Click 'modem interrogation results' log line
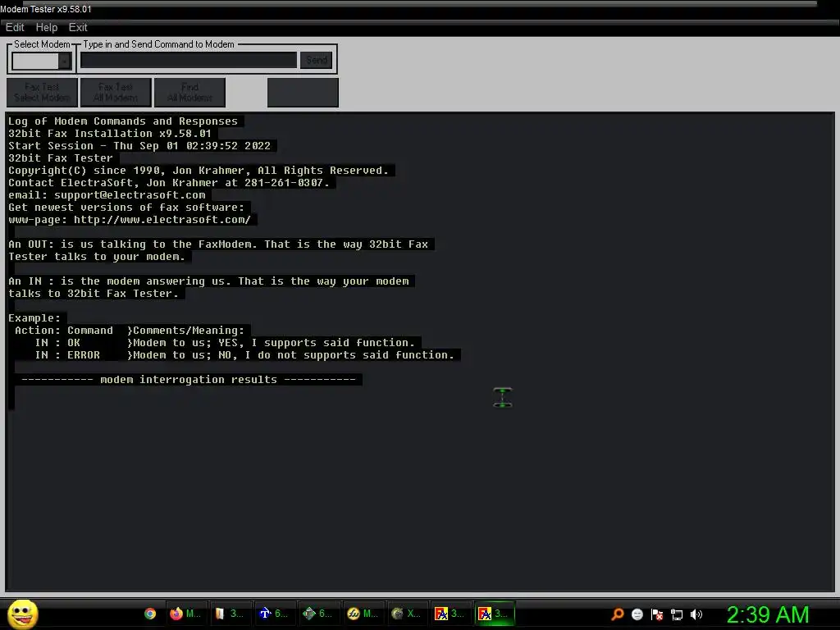The width and height of the screenshot is (840, 630). click(189, 379)
